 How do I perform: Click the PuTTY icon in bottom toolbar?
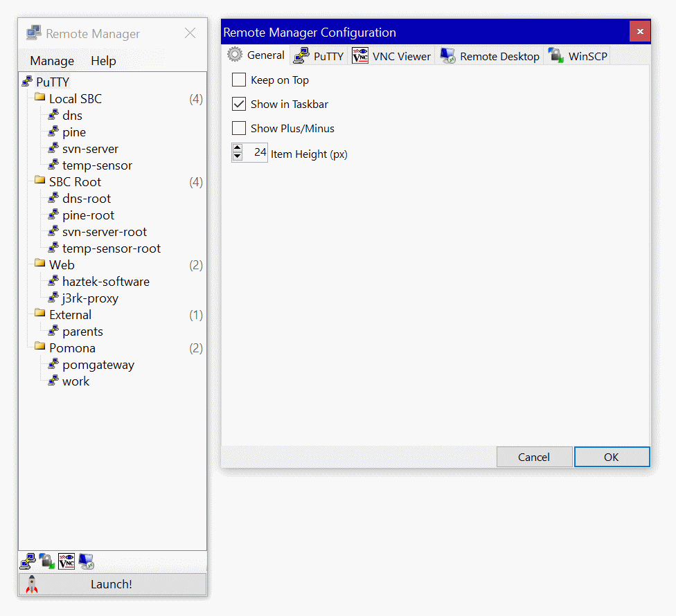[x=28, y=561]
